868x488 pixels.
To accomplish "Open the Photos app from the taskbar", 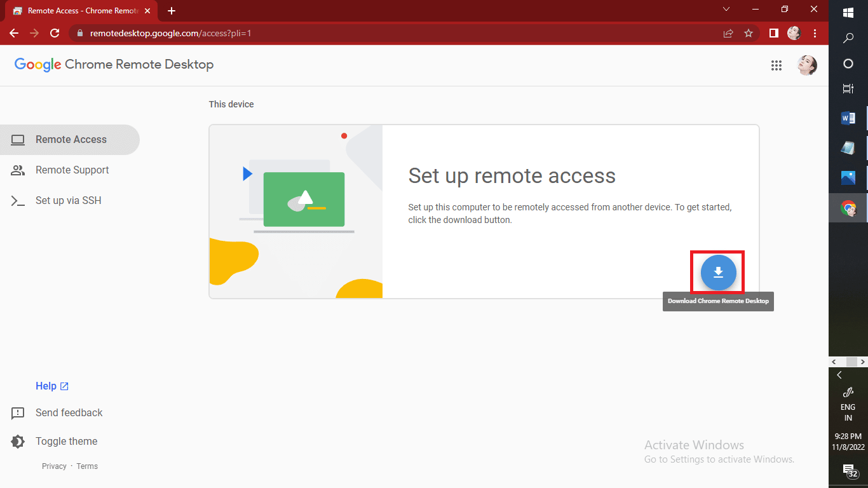I will click(848, 178).
